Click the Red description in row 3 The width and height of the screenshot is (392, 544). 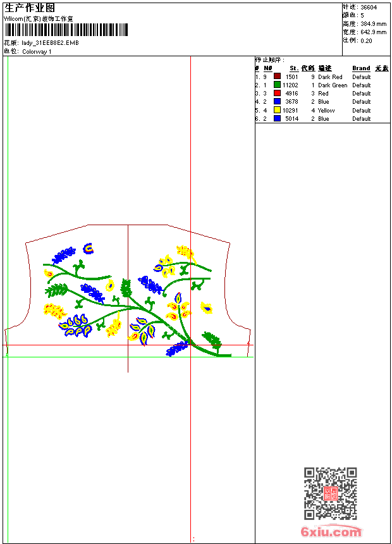(x=323, y=94)
